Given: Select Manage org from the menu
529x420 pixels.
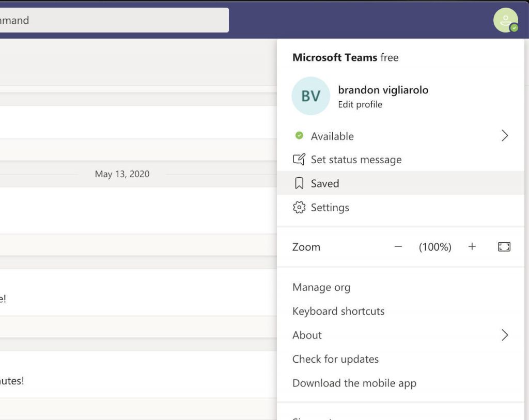Looking at the screenshot, I should click(x=321, y=287).
